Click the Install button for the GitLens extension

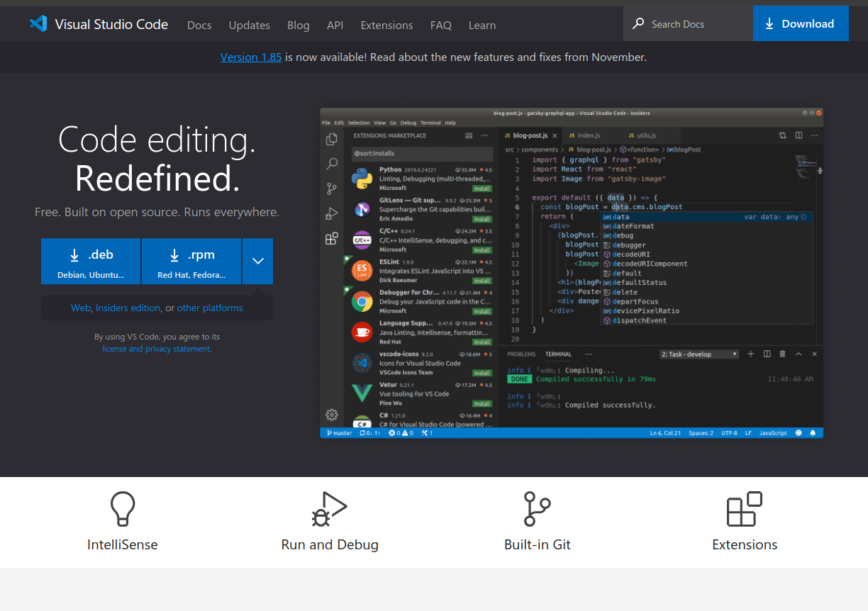coord(482,219)
